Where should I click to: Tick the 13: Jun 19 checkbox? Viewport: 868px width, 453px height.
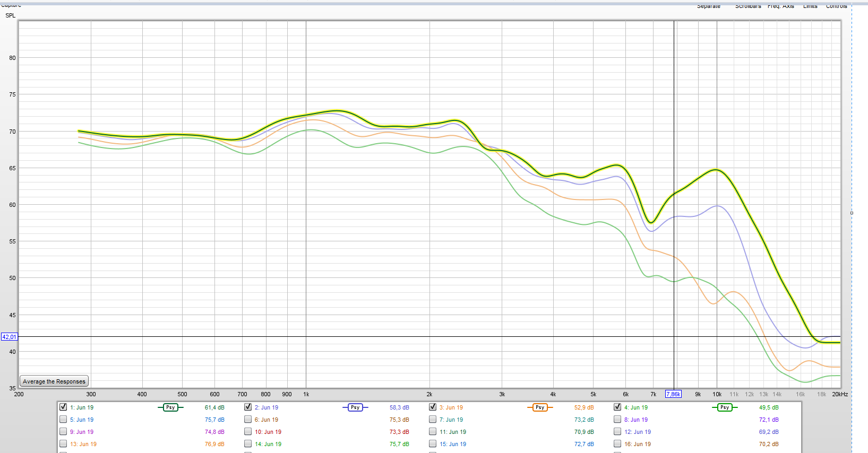63,443
